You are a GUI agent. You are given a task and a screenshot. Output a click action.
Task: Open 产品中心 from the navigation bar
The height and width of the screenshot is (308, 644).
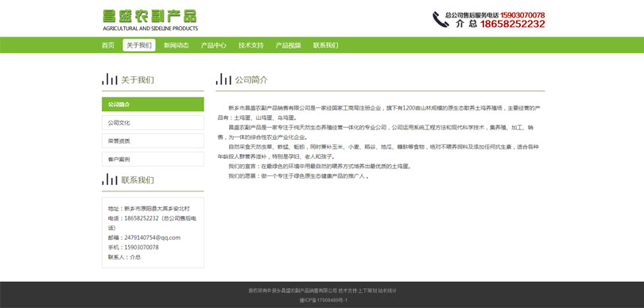pos(214,45)
